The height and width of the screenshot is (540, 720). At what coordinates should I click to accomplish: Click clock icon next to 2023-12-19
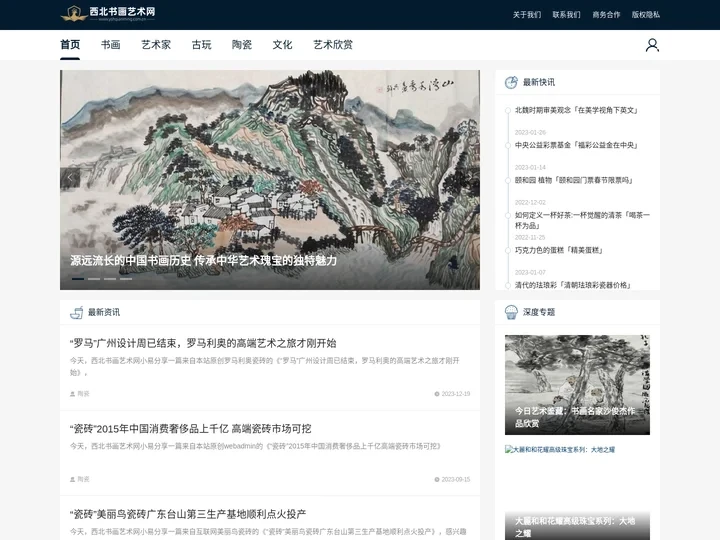437,394
